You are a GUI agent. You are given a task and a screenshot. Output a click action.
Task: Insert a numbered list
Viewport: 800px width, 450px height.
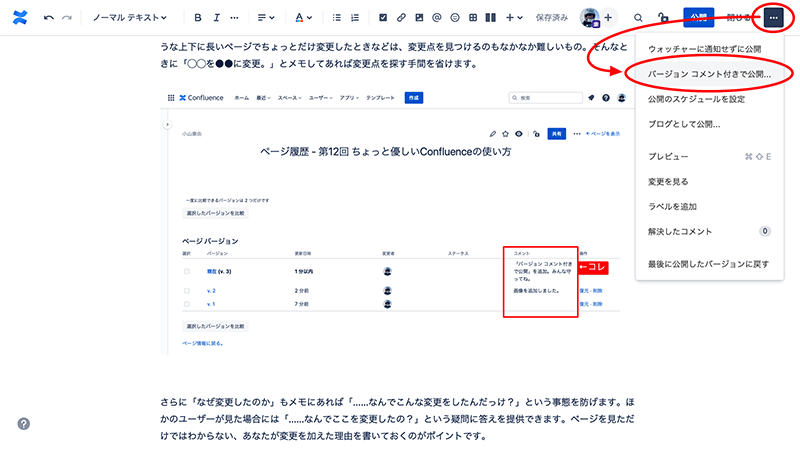point(355,18)
